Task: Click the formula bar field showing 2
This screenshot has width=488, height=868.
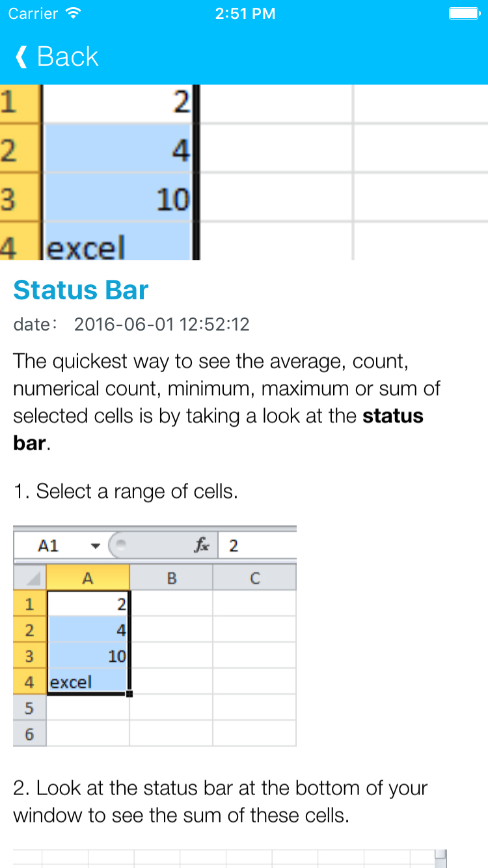Action: [x=257, y=546]
